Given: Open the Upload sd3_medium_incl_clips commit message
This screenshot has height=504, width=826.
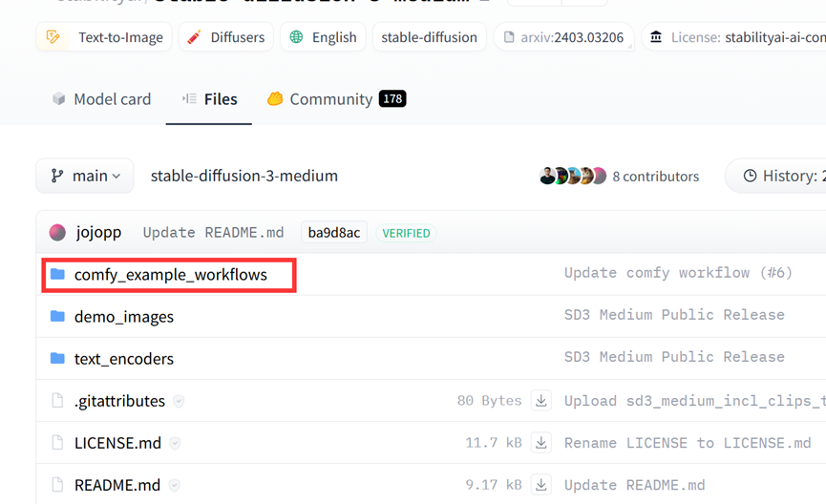Looking at the screenshot, I should coord(695,401).
